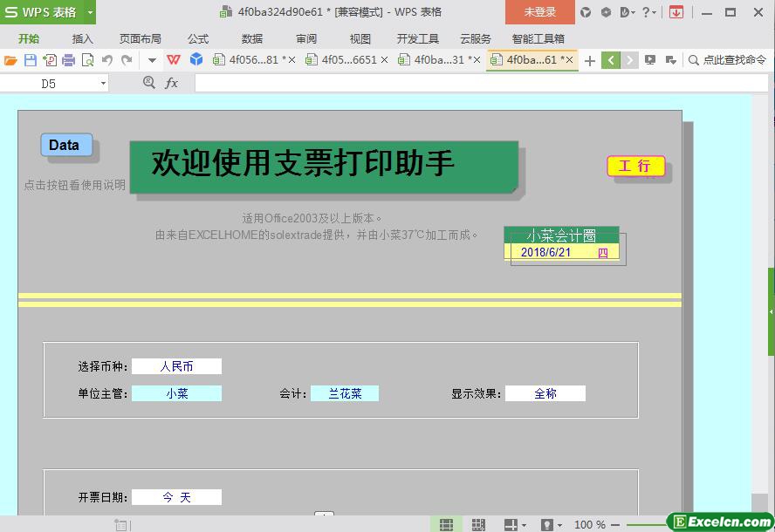This screenshot has height=532, width=775.
Task: Click the fx insert function icon
Action: (172, 83)
